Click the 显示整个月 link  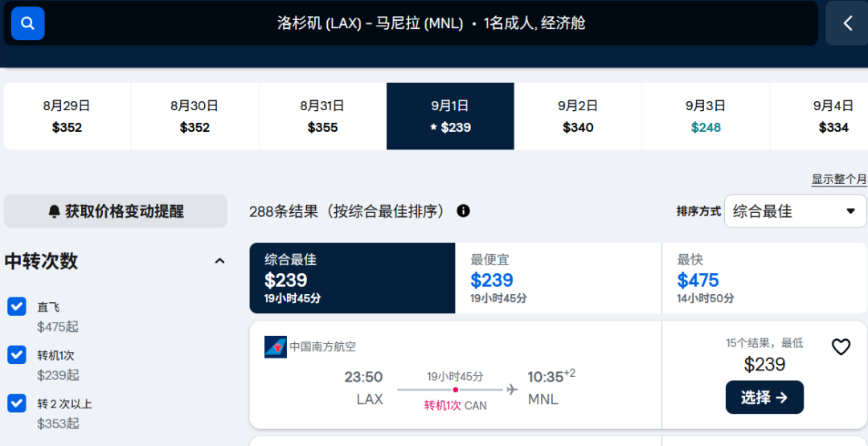tap(838, 179)
